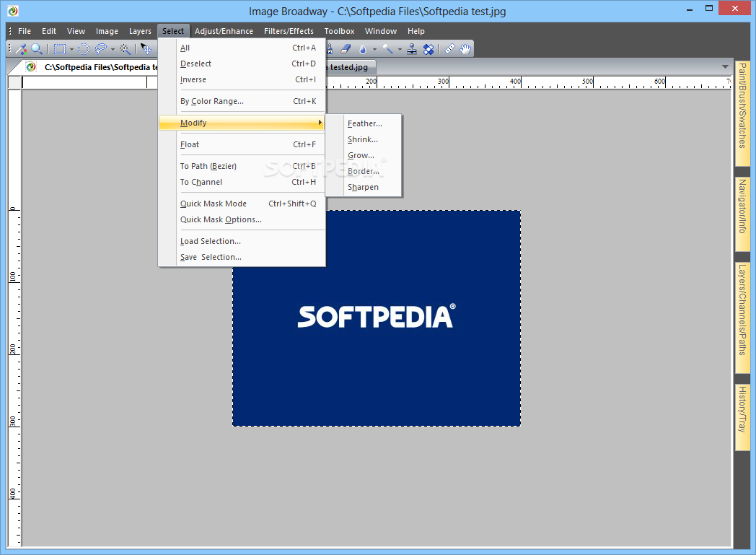This screenshot has width=756, height=555.
Task: Select the rectangular marquee selection tool
Action: point(60,48)
